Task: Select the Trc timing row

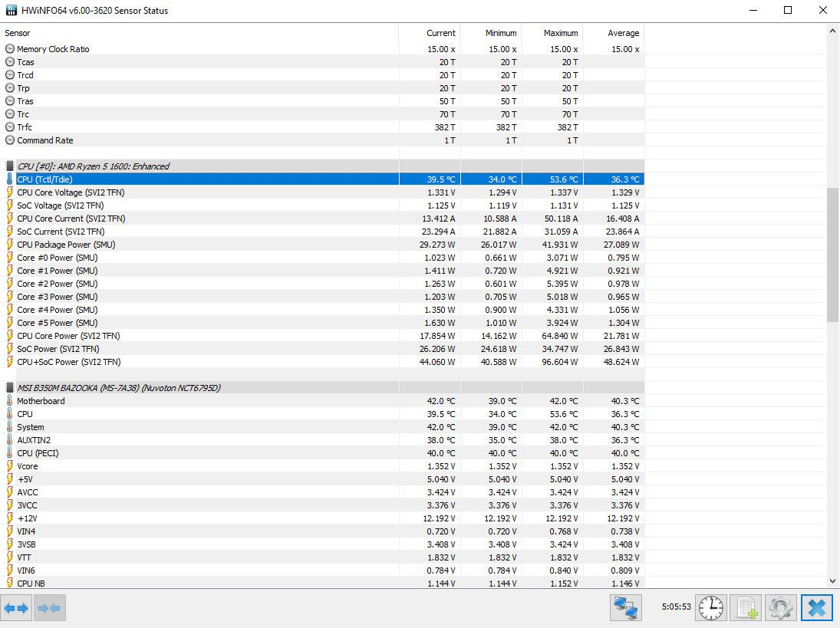Action: pyautogui.click(x=322, y=114)
